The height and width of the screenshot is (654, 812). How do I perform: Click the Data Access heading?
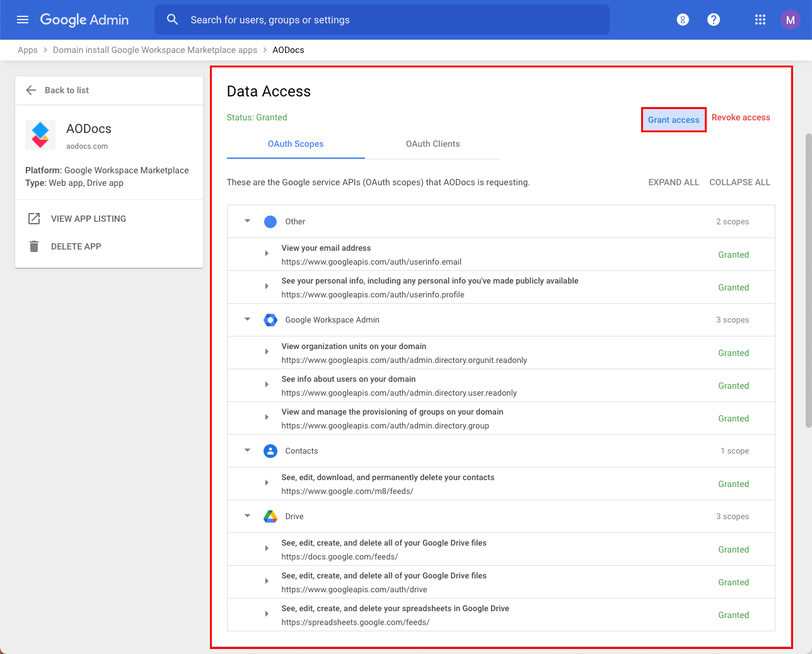pyautogui.click(x=269, y=91)
